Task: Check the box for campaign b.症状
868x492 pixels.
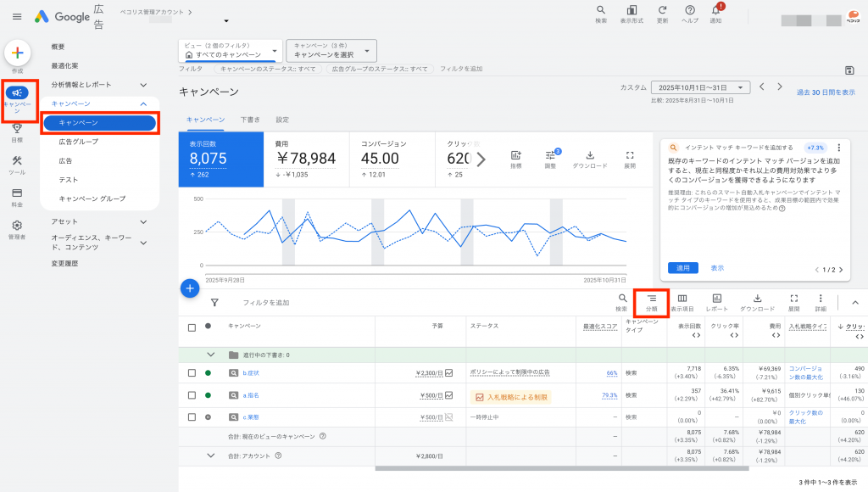Action: [192, 372]
